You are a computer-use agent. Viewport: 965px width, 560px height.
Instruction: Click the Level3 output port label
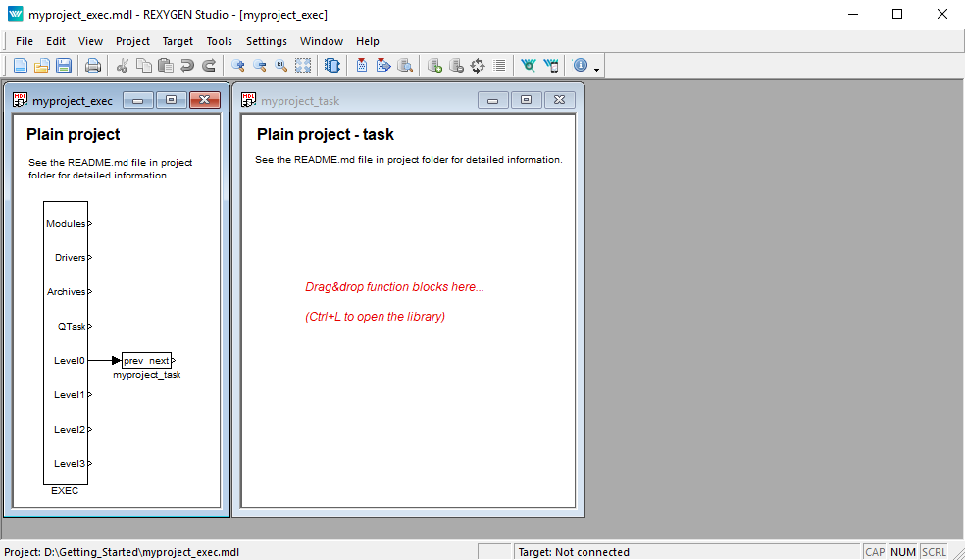tap(70, 464)
